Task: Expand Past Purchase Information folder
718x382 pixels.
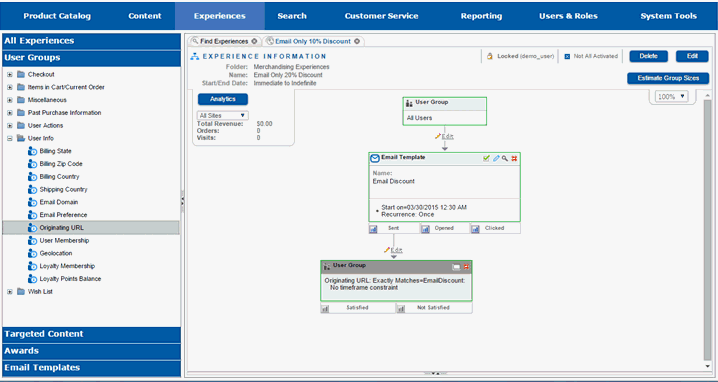Action: tap(10, 113)
